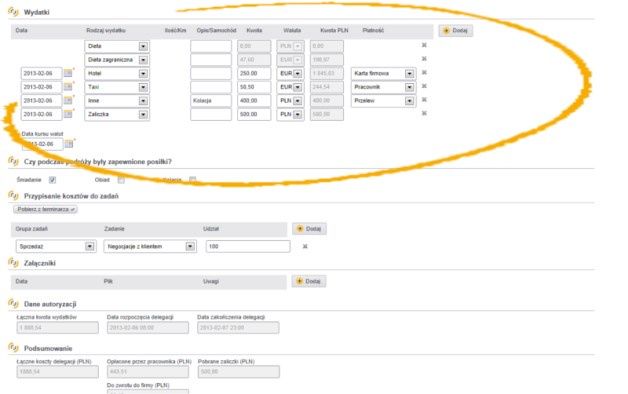This screenshot has width=628, height=394.
Task: Click the Taxi row date field
Action: [42, 87]
